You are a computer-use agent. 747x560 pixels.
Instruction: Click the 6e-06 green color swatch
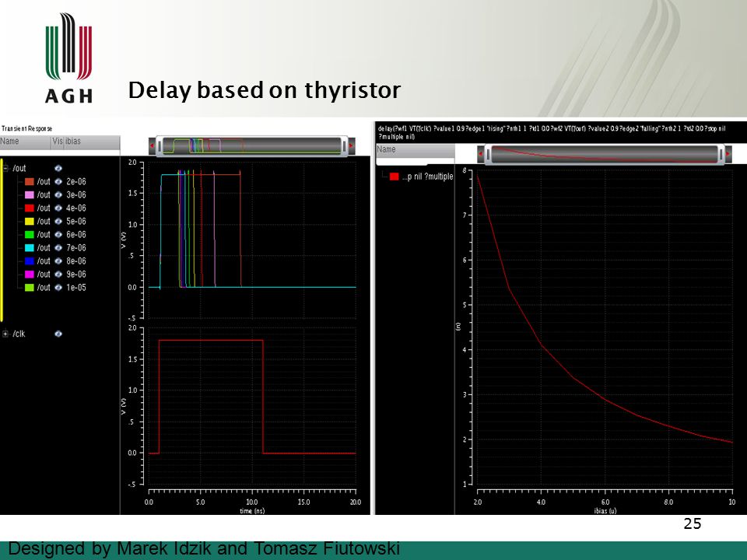29,234
